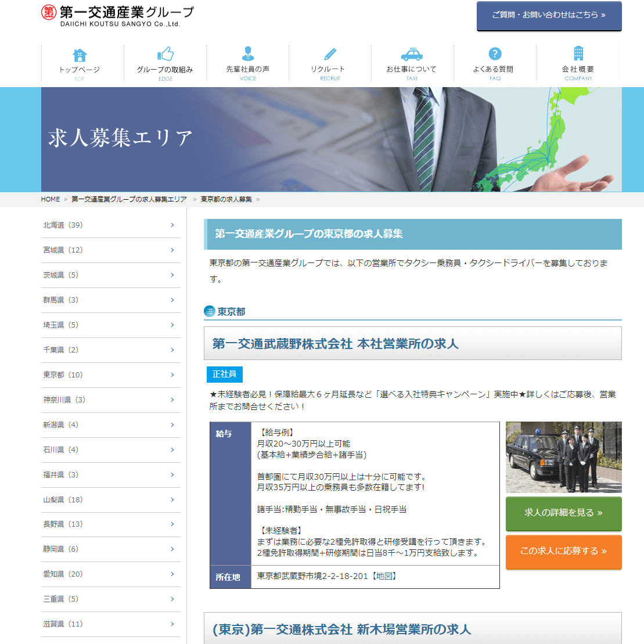Open 東京都の求人募集 breadcrumb link

(x=226, y=199)
